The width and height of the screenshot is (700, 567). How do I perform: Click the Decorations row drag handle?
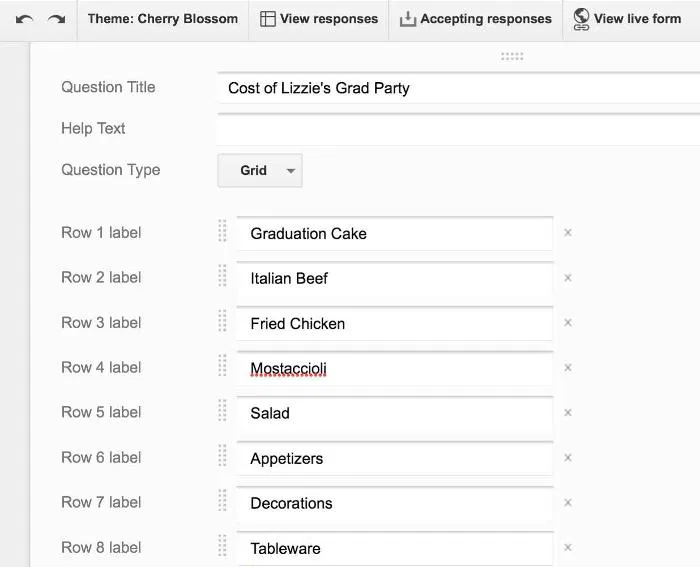[x=223, y=502]
